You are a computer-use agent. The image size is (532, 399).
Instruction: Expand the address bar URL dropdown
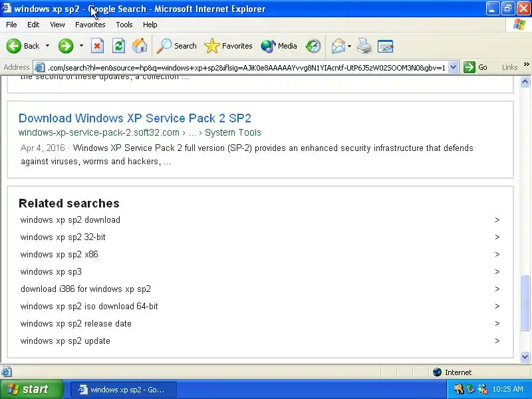[453, 67]
